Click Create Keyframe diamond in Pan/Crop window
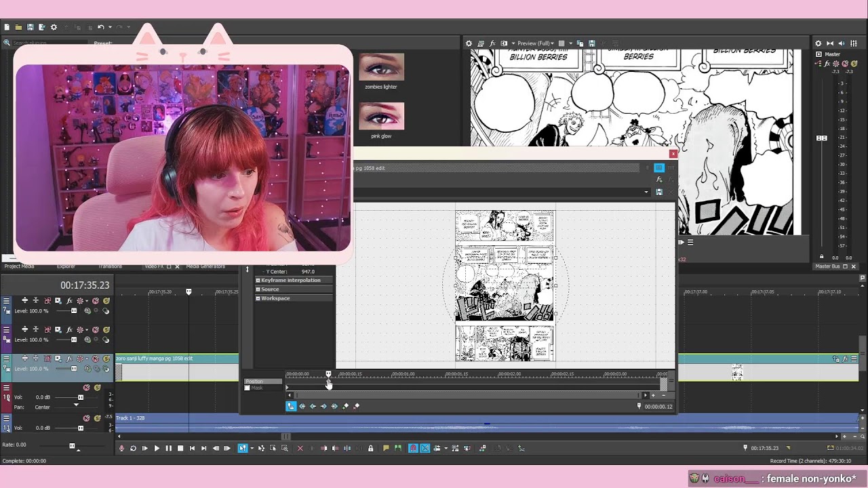The width and height of the screenshot is (868, 488). click(345, 406)
